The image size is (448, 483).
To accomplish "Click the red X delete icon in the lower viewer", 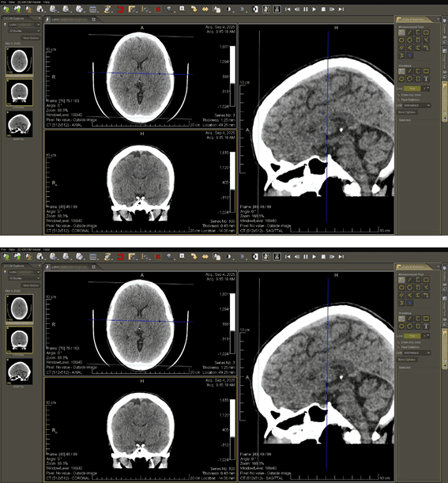I will pos(158,257).
